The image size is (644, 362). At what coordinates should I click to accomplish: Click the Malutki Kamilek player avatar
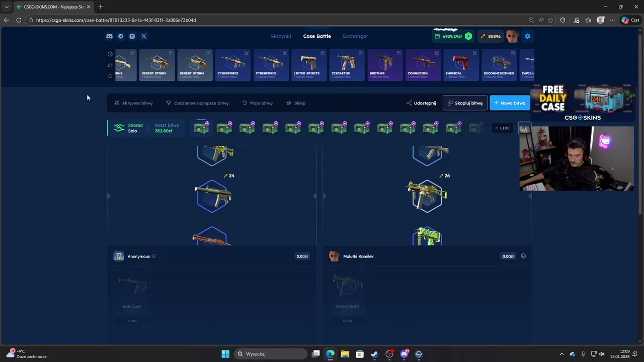click(334, 256)
